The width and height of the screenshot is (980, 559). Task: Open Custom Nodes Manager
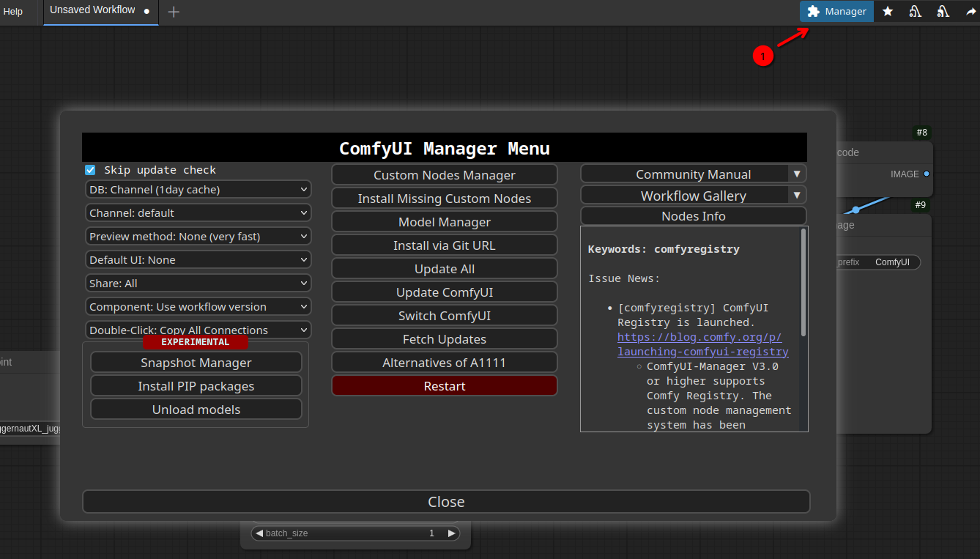click(x=445, y=175)
